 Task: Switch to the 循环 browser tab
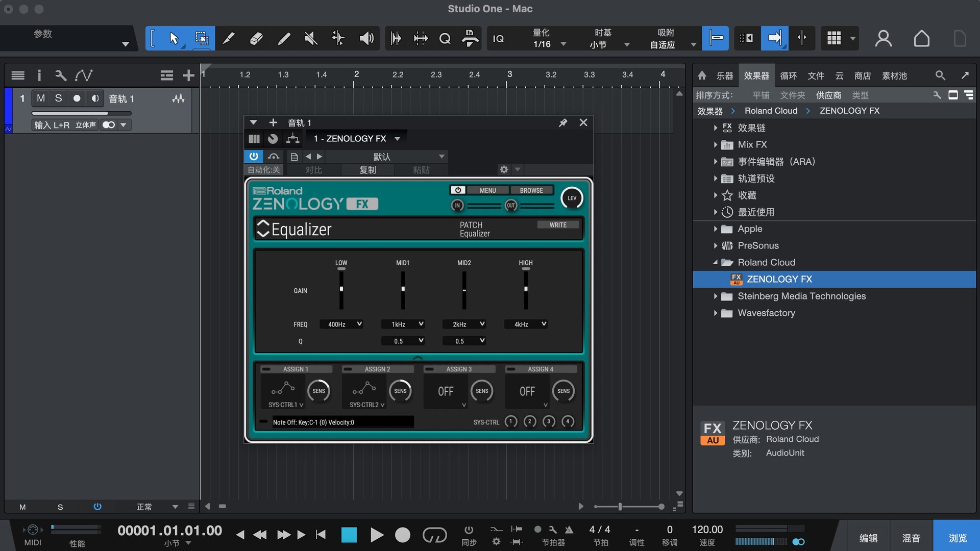click(788, 76)
